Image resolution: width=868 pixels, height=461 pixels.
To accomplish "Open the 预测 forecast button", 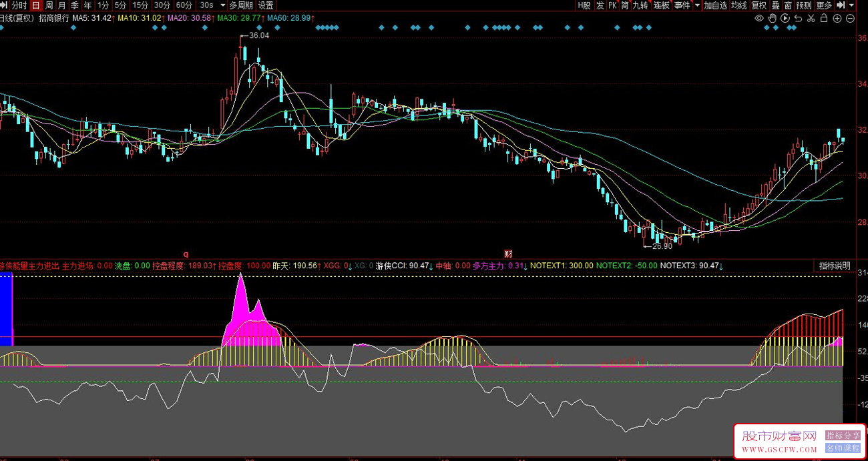I will pos(804,5).
